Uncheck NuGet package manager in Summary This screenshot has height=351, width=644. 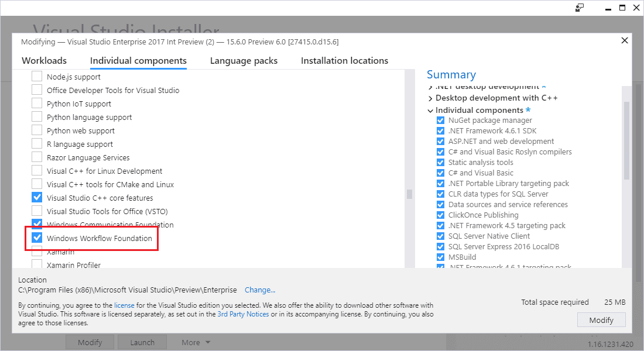click(x=440, y=121)
